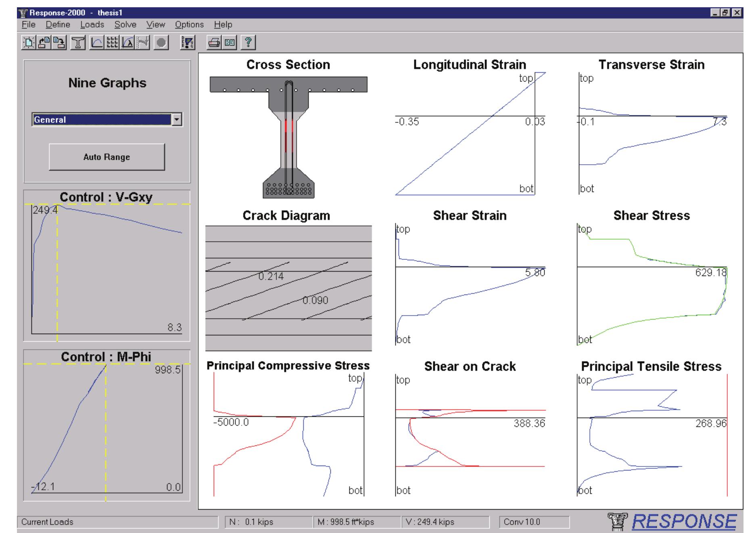
Task: Select the Cross Section beam drawing
Action: (288, 137)
